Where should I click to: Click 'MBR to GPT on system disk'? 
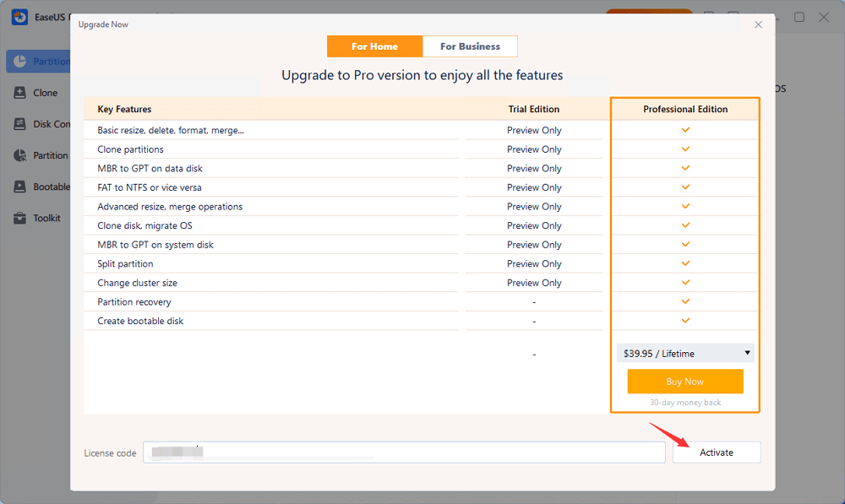click(155, 245)
